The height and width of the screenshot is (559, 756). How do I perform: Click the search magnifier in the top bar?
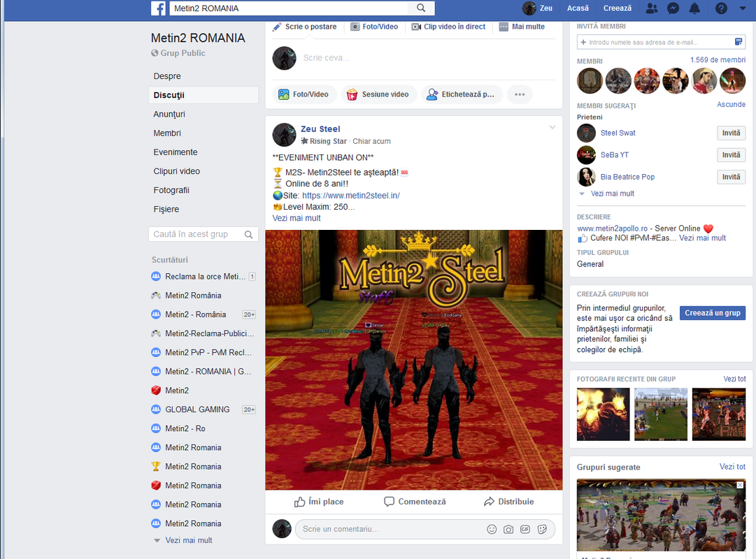(421, 8)
